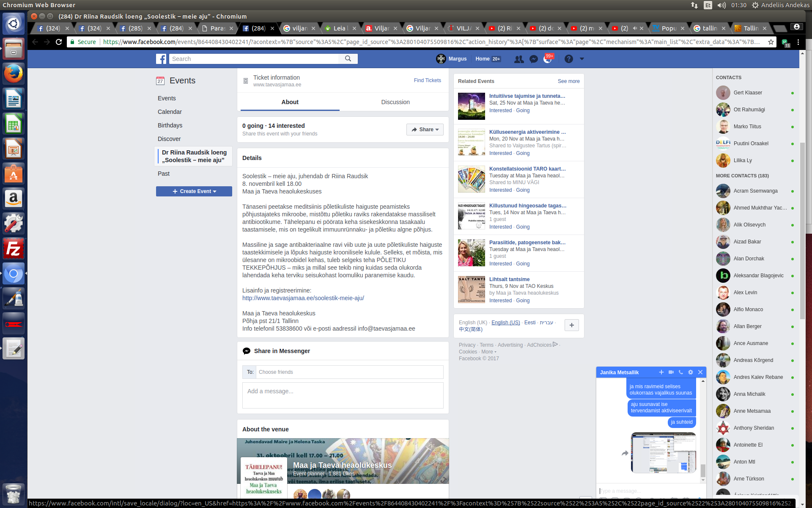Open account menu arrow in top bar
The image size is (812, 508).
(582, 59)
